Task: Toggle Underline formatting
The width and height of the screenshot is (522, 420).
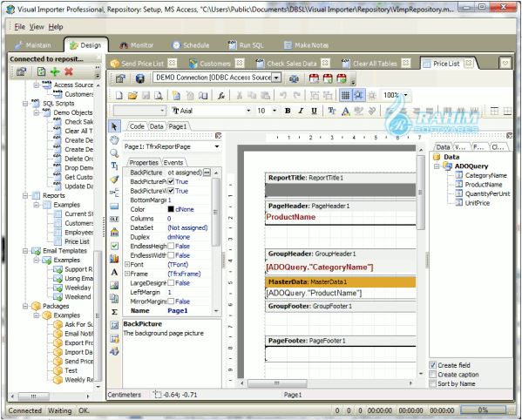Action: [314, 111]
